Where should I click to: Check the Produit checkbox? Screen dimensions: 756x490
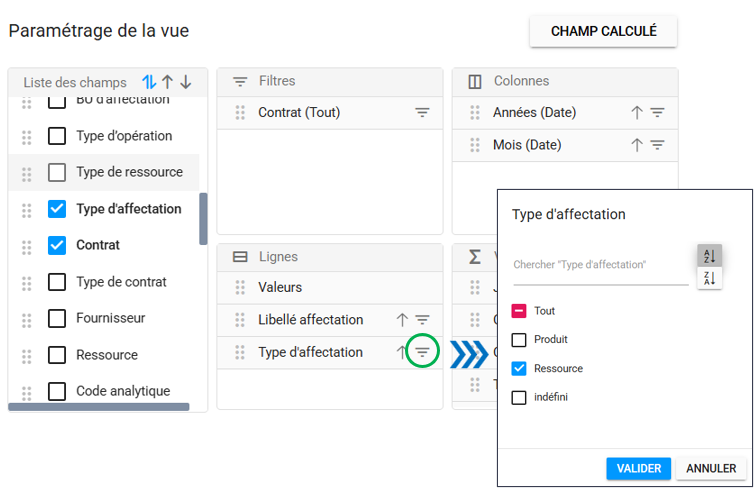coord(519,340)
